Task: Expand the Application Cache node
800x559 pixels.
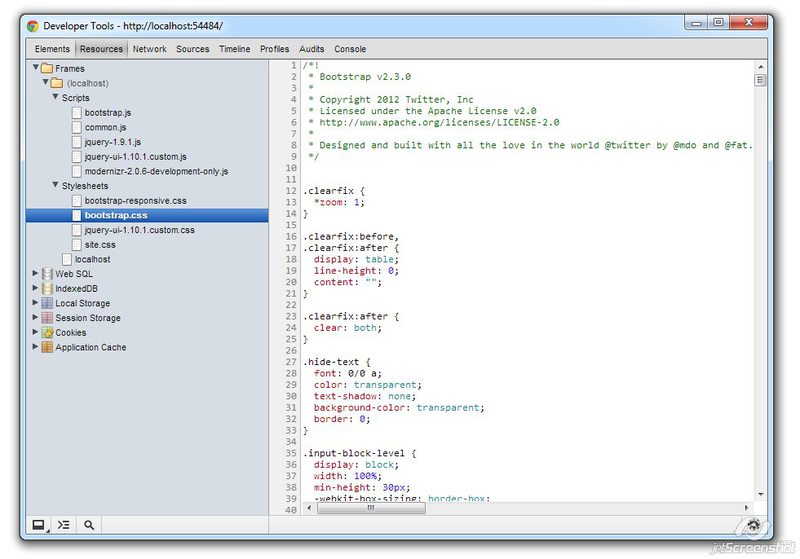Action: [x=35, y=346]
